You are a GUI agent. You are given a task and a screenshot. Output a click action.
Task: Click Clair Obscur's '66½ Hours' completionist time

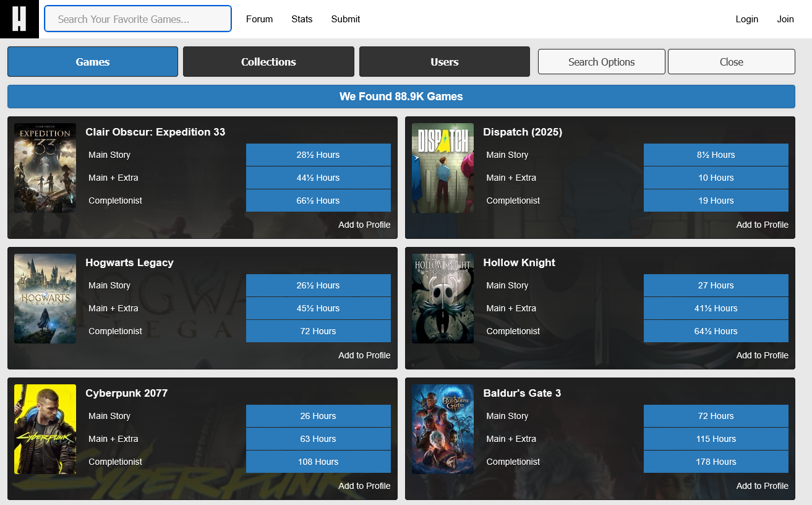point(318,201)
